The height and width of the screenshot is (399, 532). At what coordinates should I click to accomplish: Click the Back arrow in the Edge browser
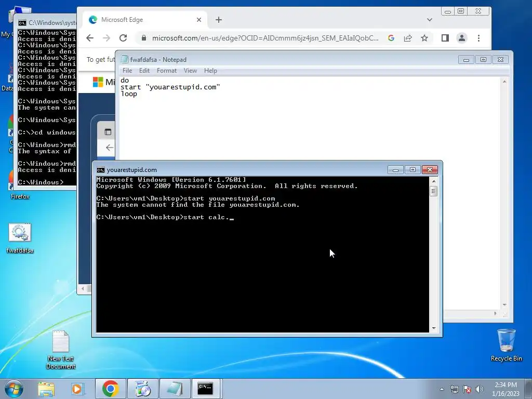click(x=90, y=38)
